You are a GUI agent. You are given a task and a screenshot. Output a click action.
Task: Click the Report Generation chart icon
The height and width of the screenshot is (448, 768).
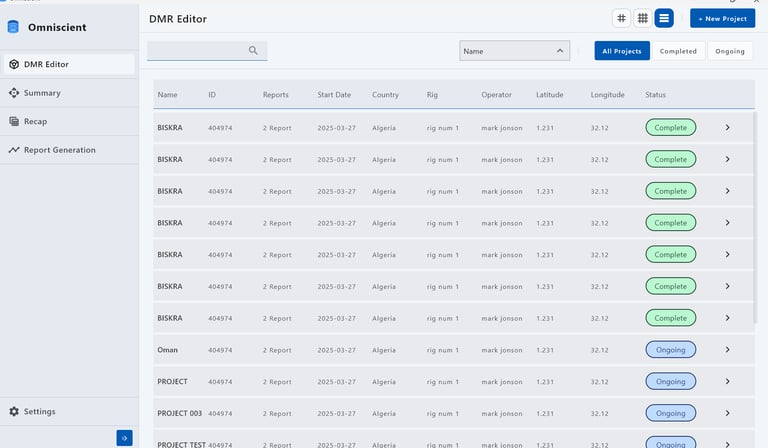tap(14, 150)
